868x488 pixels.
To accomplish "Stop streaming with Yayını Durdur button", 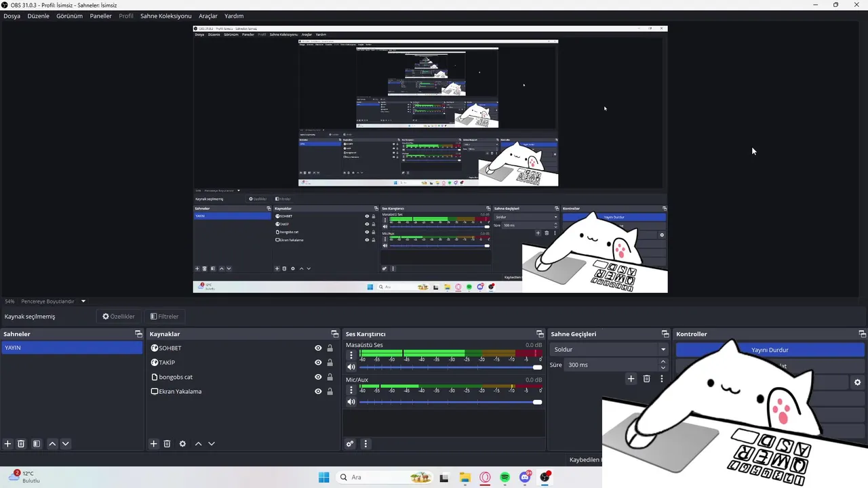I will [770, 350].
